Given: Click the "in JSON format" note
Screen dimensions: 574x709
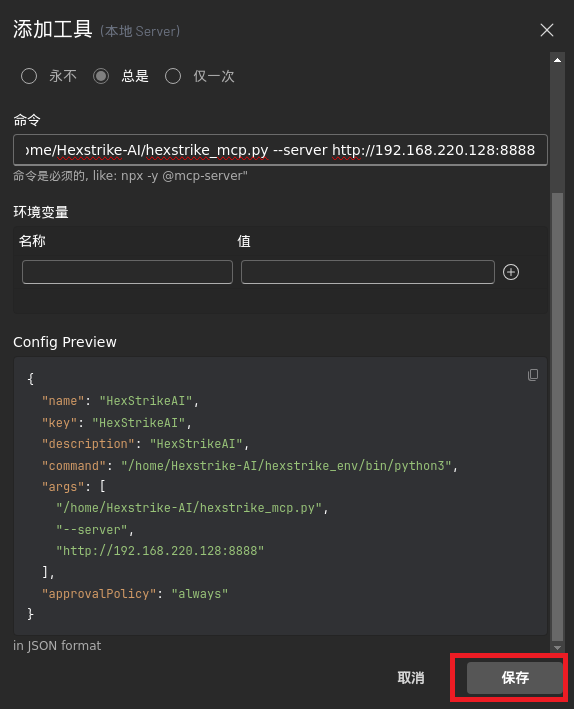Looking at the screenshot, I should click(57, 646).
